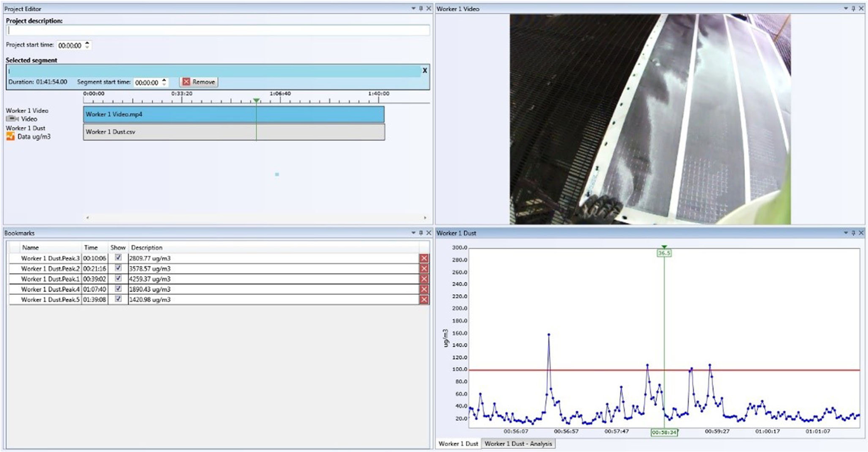Delete the Worker 1 Dust.Peak.5 bookmark
This screenshot has height=452, width=868.
coord(424,300)
